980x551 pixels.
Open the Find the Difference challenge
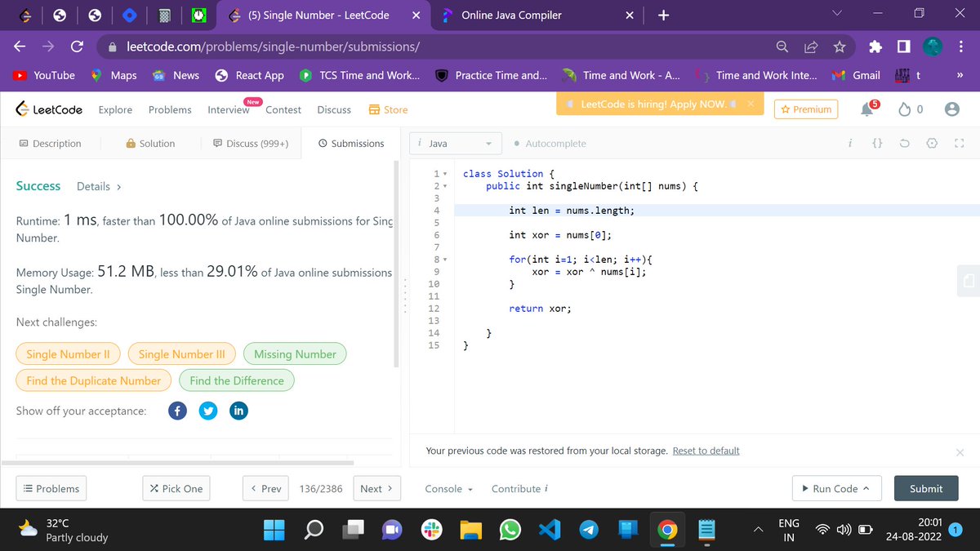click(237, 380)
